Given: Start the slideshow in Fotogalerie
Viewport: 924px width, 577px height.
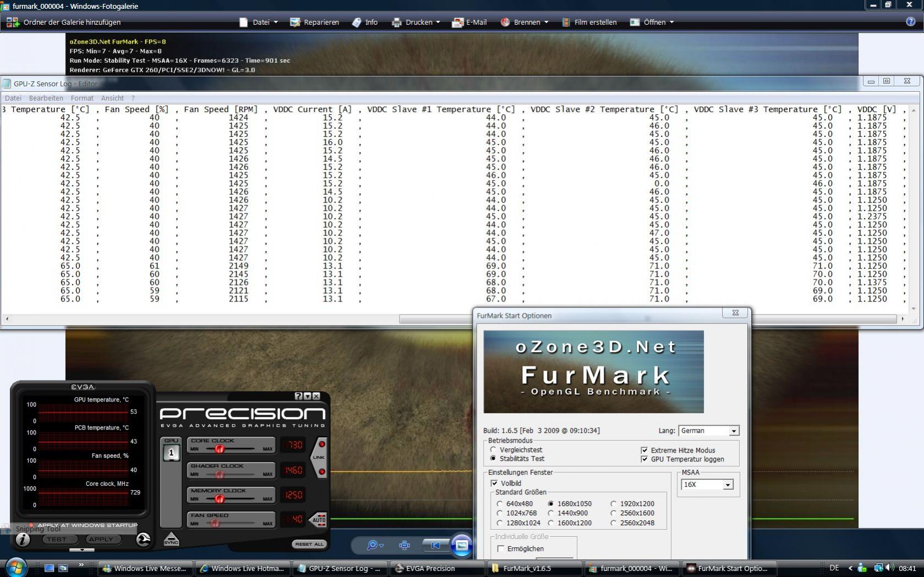Looking at the screenshot, I should pos(462,545).
